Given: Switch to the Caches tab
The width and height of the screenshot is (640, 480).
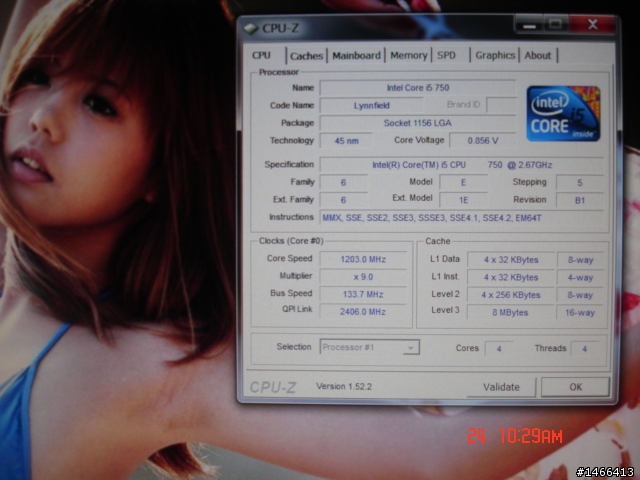Looking at the screenshot, I should (x=307, y=56).
